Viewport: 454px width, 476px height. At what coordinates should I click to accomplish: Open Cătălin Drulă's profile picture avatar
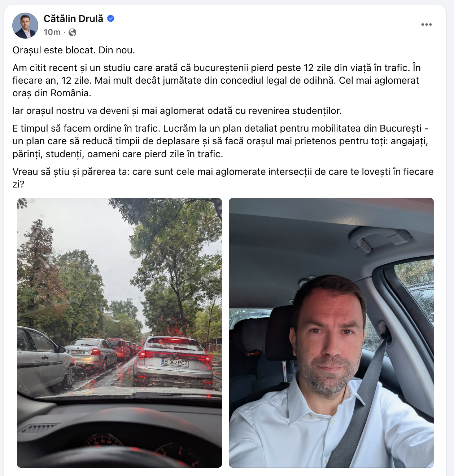click(25, 26)
